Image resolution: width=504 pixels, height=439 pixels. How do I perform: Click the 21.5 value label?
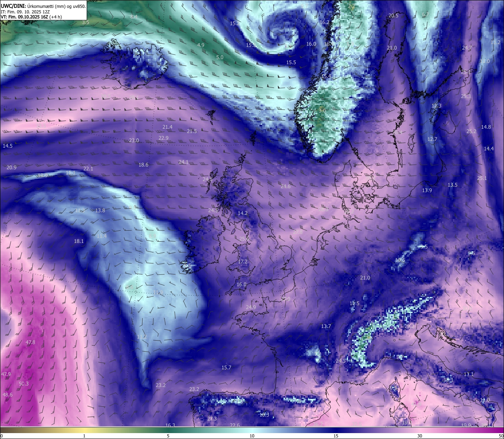pyautogui.click(x=192, y=131)
